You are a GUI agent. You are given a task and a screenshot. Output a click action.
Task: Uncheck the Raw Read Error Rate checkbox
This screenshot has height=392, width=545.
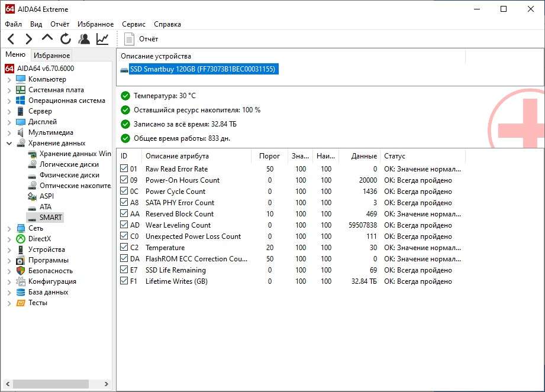124,169
